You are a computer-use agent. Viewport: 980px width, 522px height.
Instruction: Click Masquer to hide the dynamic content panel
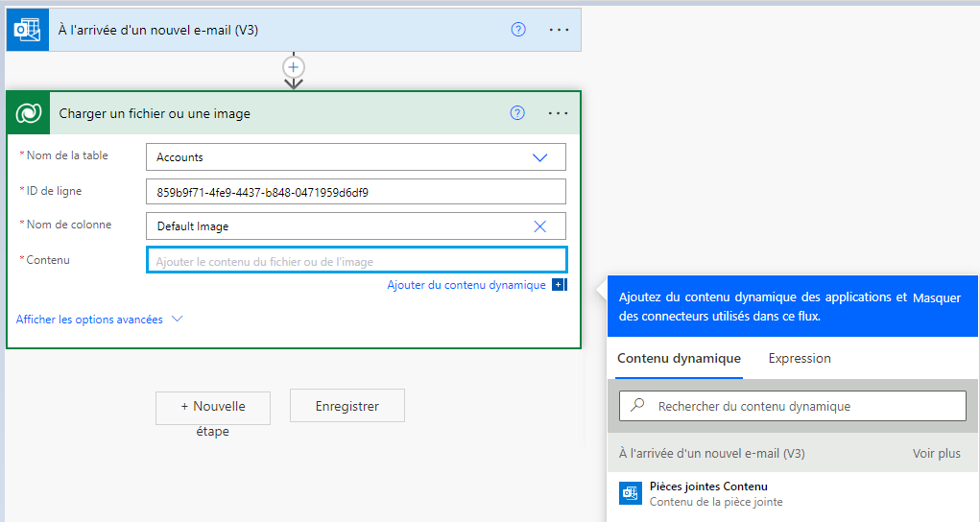click(936, 298)
